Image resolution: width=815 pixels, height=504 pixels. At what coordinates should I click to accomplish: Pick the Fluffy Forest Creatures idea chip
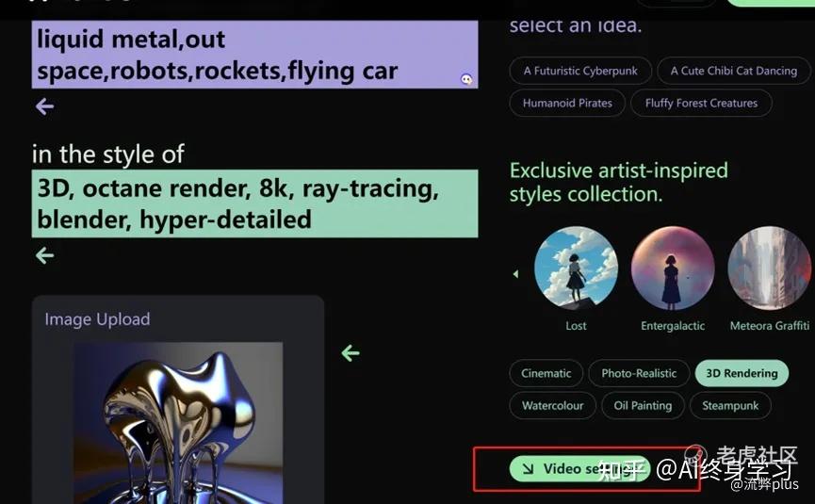tap(701, 103)
